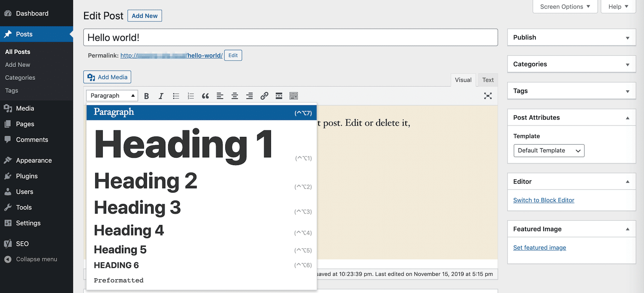Viewport: 644px width, 293px height.
Task: Apply bold formatting
Action: pos(146,95)
